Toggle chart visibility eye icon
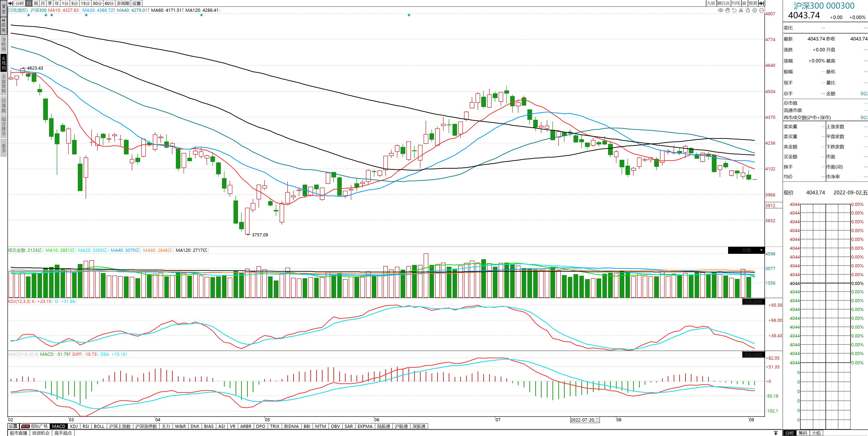This screenshot has height=436, width=868. [x=720, y=10]
